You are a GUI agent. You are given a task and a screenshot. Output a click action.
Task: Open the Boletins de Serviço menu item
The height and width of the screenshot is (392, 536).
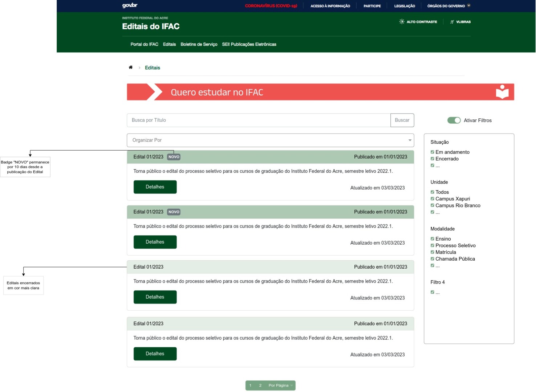(199, 44)
